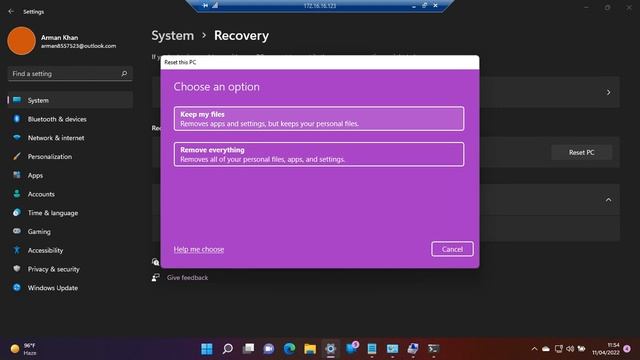The height and width of the screenshot is (360, 640).
Task: Open Give feedback link
Action: 187,278
